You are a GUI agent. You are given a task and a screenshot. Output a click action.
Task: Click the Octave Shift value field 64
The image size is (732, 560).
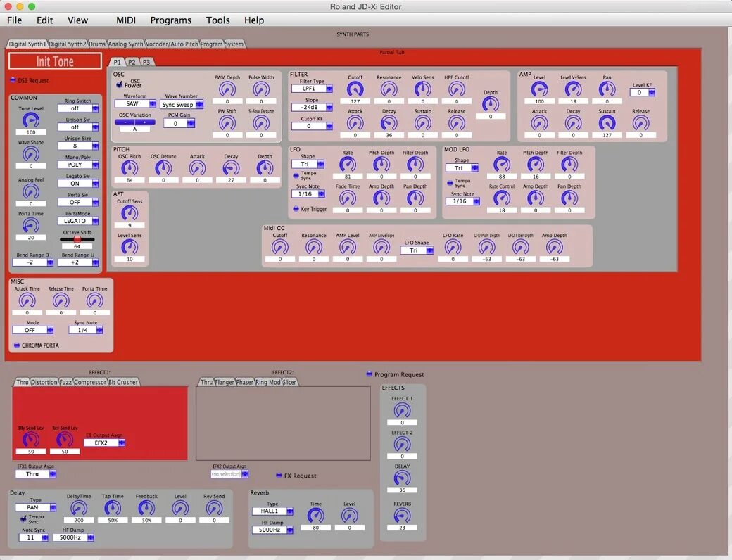(x=77, y=246)
